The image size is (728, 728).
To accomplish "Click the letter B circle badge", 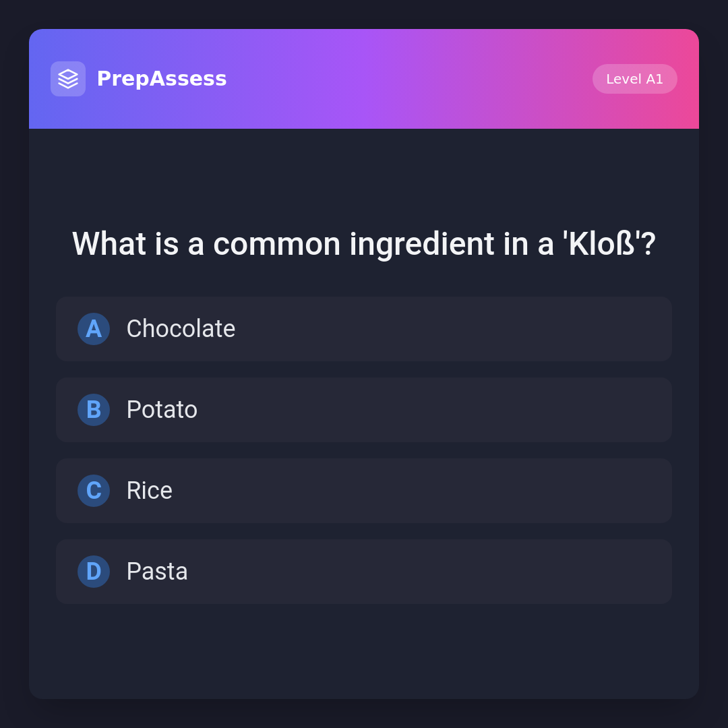I will click(94, 410).
